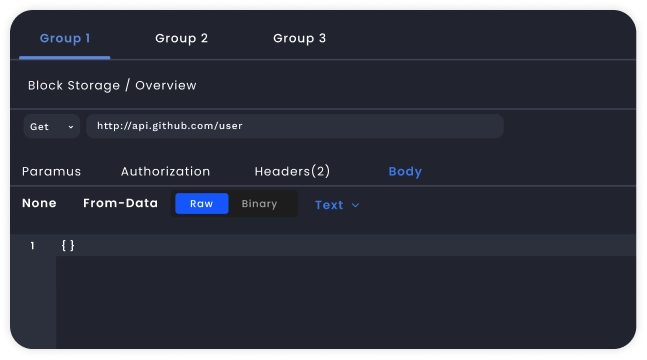The height and width of the screenshot is (360, 647).
Task: Choose the From-Data body type
Action: [x=120, y=203]
